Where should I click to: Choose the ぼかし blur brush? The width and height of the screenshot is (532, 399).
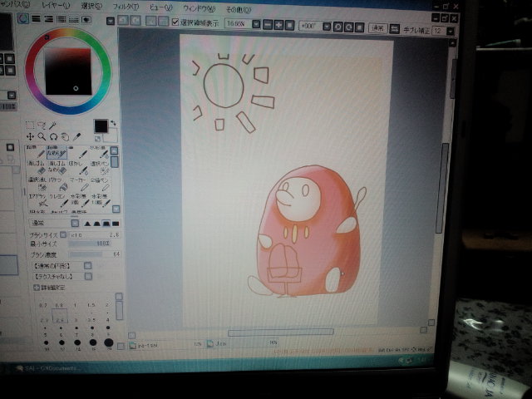point(77,166)
